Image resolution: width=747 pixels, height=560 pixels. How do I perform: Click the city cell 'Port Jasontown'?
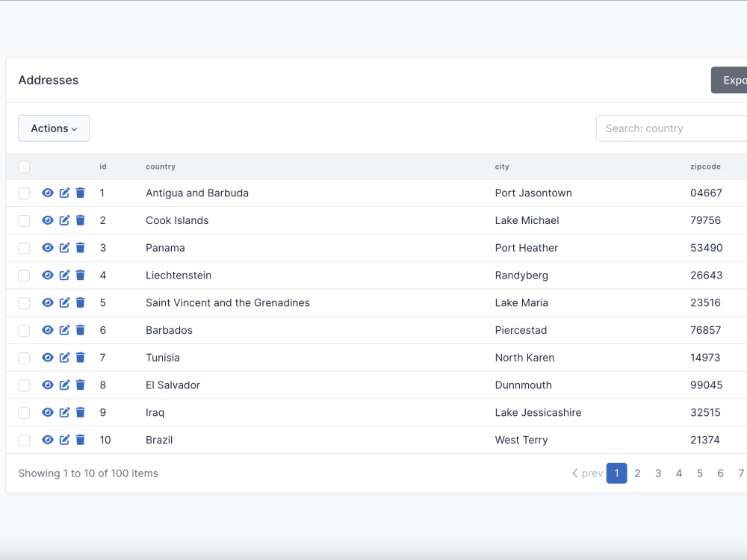(x=533, y=193)
